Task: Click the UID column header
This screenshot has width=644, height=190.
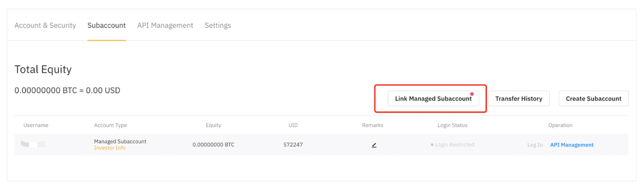Action: pos(293,125)
